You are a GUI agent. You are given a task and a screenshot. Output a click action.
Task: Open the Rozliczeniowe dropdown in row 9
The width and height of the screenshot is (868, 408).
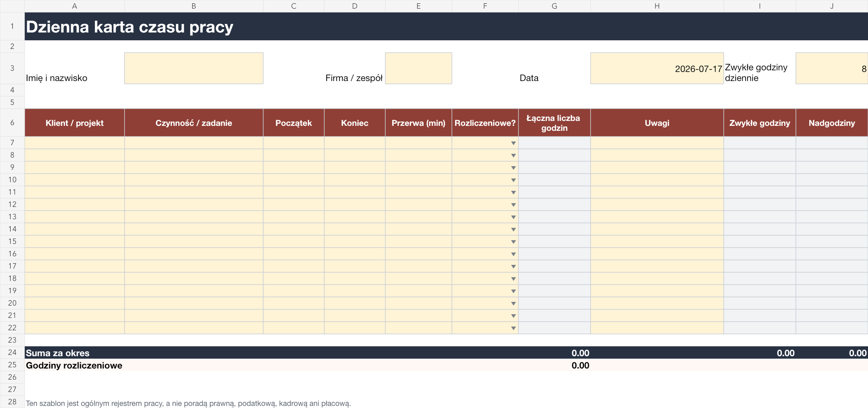tap(513, 168)
